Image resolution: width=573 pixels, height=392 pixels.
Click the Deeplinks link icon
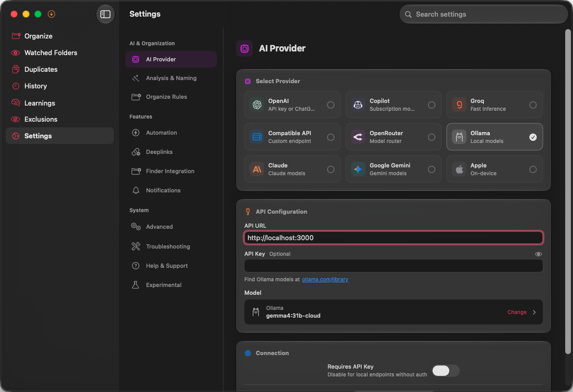(136, 152)
